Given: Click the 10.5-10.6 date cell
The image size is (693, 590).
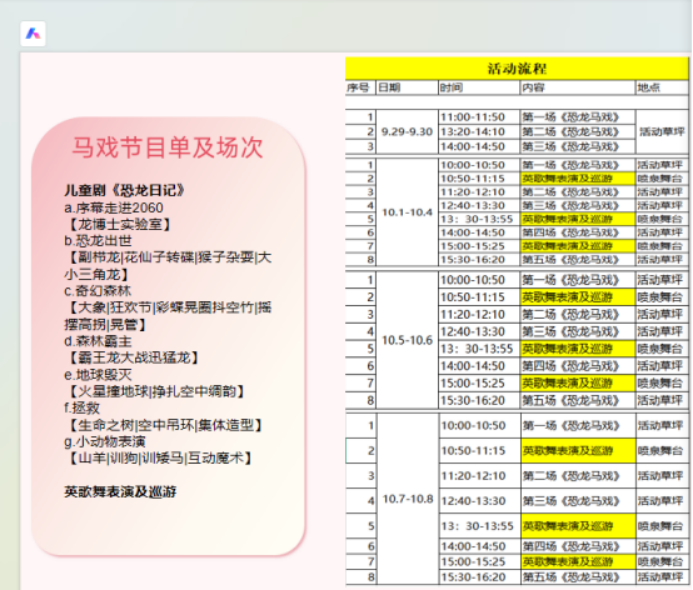Looking at the screenshot, I should [x=407, y=340].
